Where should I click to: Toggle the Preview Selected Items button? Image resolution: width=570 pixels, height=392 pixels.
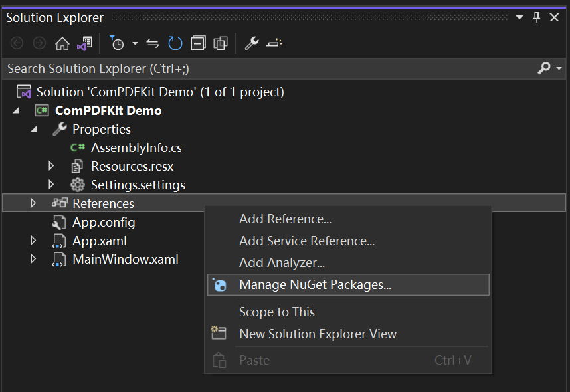pyautogui.click(x=274, y=43)
